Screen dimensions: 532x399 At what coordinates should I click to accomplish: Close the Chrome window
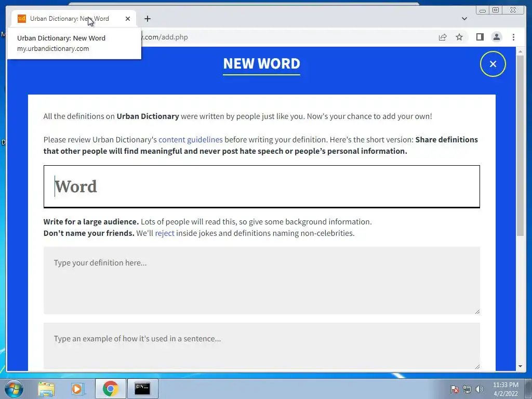pyautogui.click(x=513, y=10)
